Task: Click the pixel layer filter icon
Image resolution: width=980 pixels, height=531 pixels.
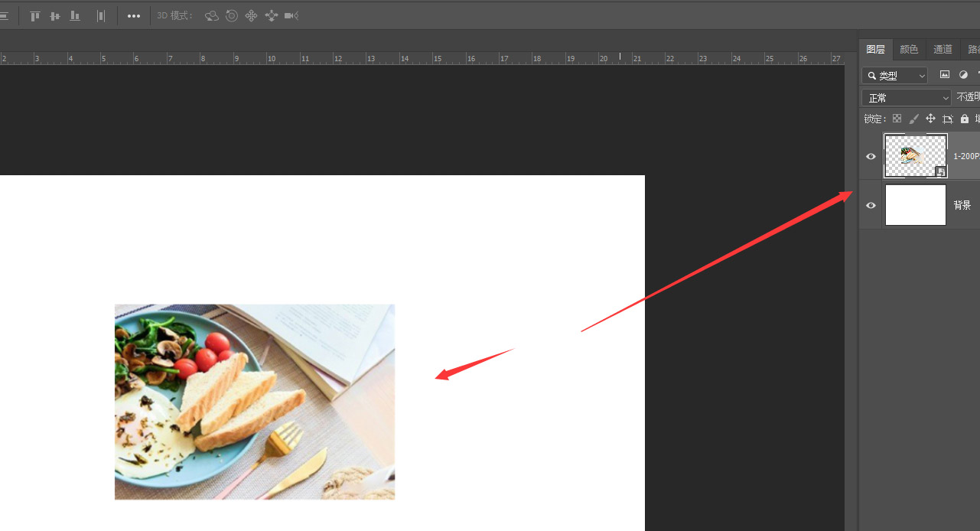Action: (944, 75)
